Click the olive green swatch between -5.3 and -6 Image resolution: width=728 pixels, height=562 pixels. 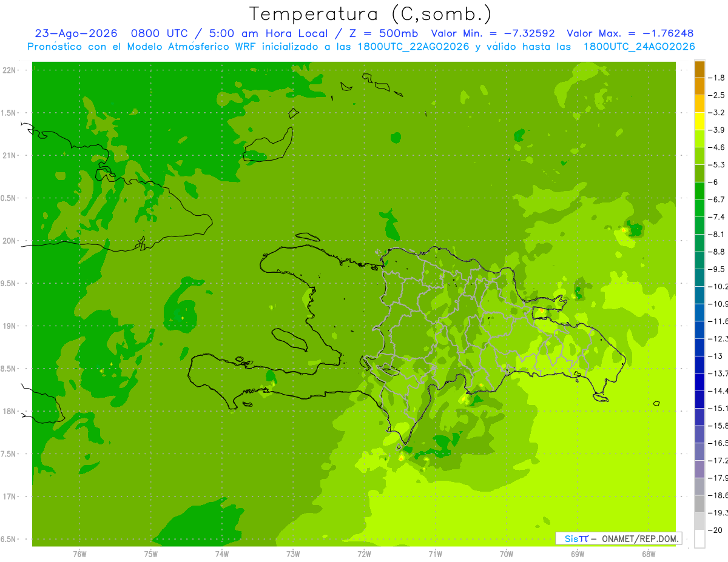pyautogui.click(x=699, y=173)
